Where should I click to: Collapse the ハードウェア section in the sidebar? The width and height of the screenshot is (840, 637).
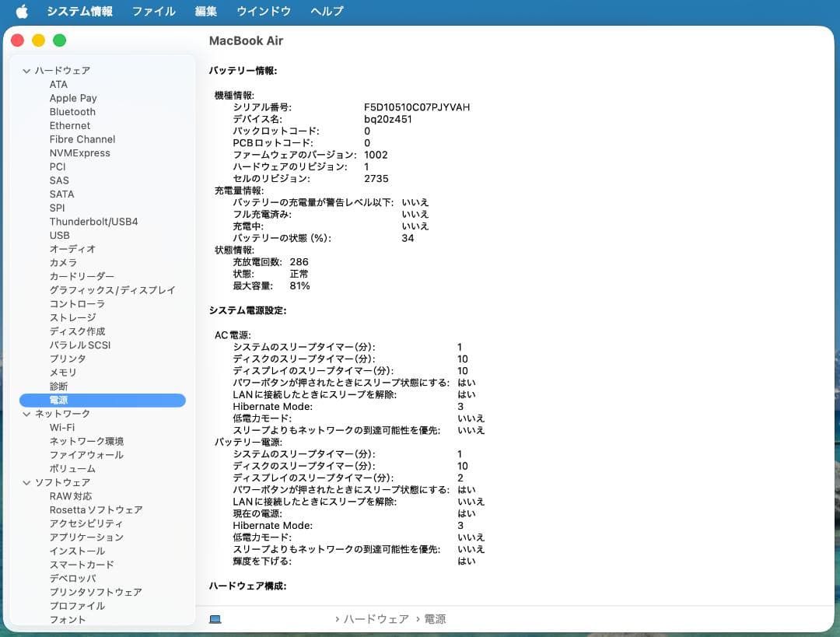(26, 70)
